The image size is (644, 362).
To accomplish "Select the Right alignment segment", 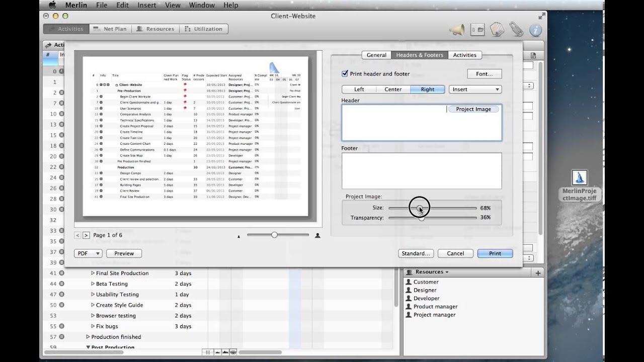I will (x=428, y=89).
